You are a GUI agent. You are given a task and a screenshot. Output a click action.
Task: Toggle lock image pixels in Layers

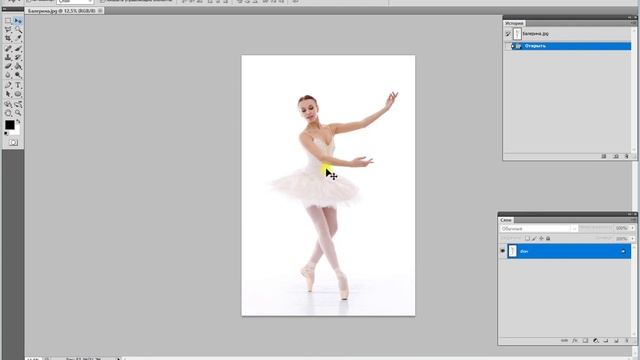534,238
